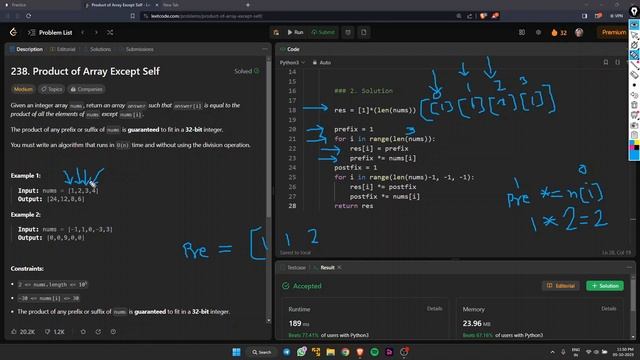This screenshot has height=360, width=640.
Task: Toggle the Auto lock setting
Action: 322,62
